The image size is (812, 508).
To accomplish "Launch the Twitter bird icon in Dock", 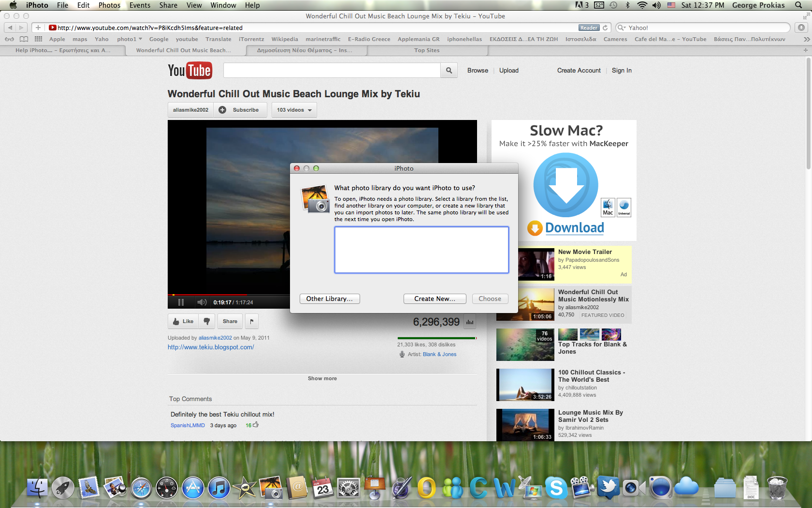I will point(608,488).
